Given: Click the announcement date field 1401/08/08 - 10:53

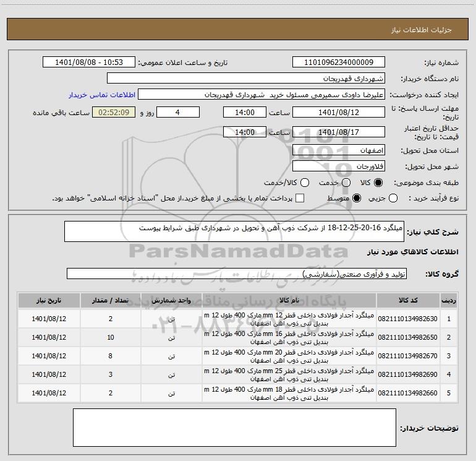Looking at the screenshot, I should [x=89, y=62].
